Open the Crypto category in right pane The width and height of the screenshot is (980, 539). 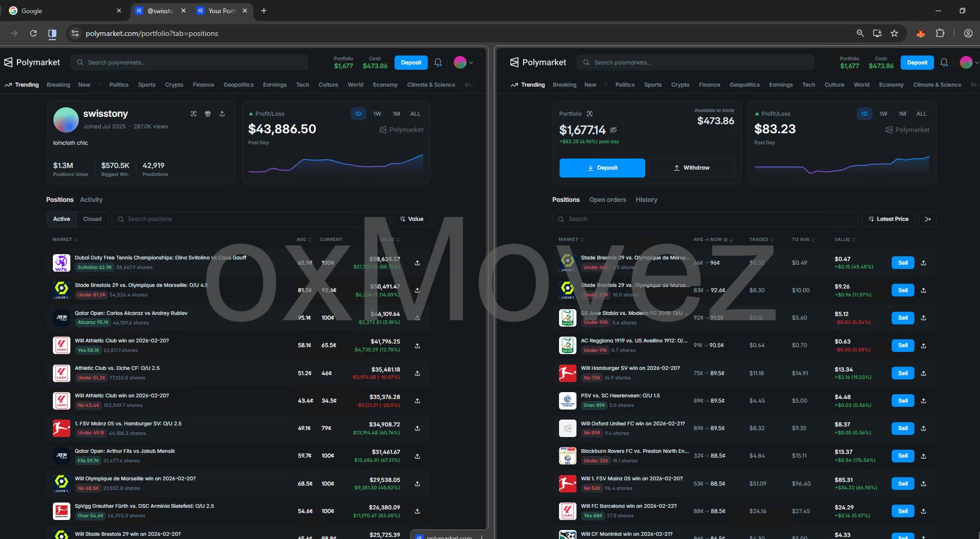680,85
